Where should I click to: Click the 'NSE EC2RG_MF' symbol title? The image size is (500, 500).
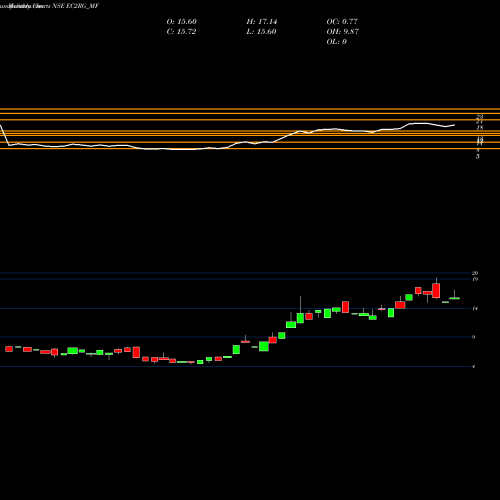[x=76, y=6]
